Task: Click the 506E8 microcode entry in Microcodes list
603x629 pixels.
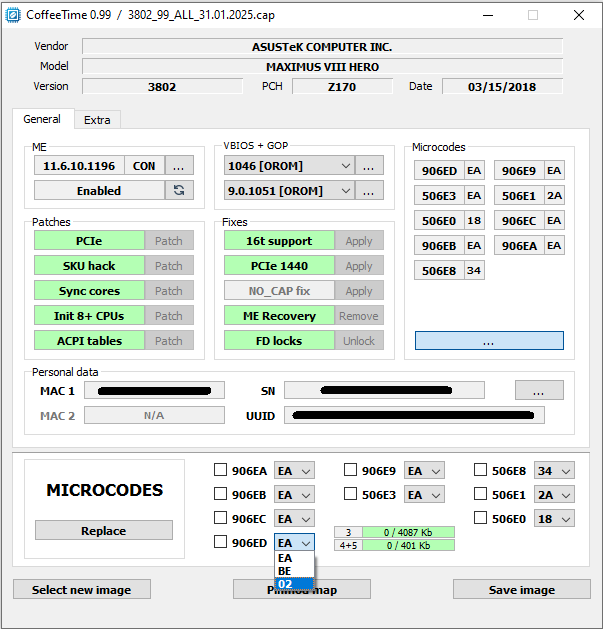Action: tap(439, 270)
